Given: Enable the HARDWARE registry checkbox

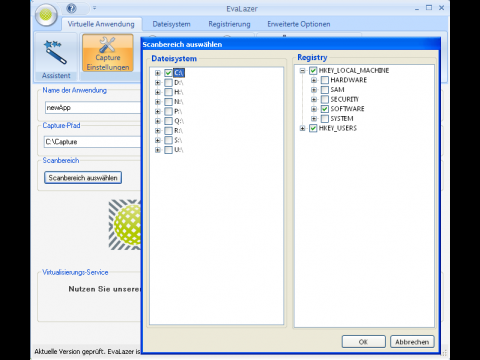Looking at the screenshot, I should click(325, 80).
